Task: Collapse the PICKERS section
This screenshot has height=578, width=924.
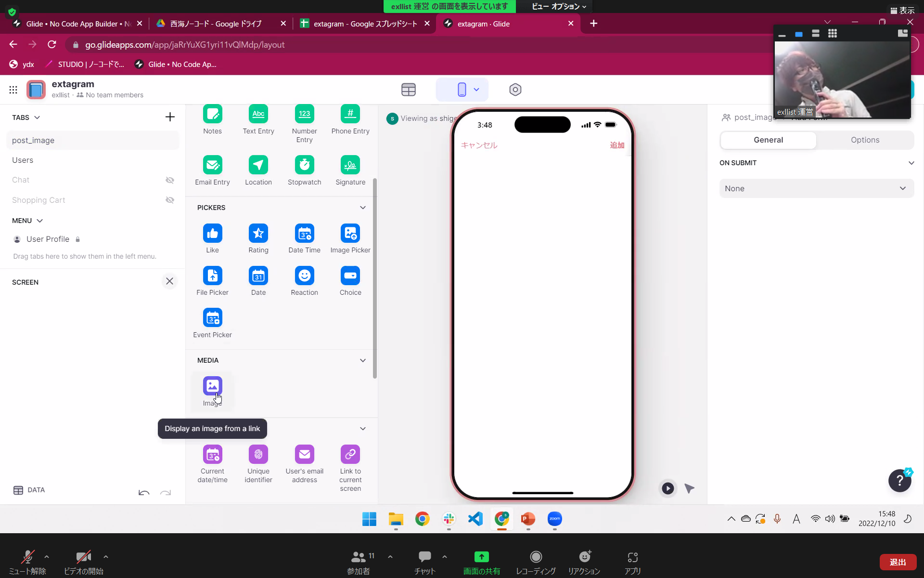Action: pos(363,208)
